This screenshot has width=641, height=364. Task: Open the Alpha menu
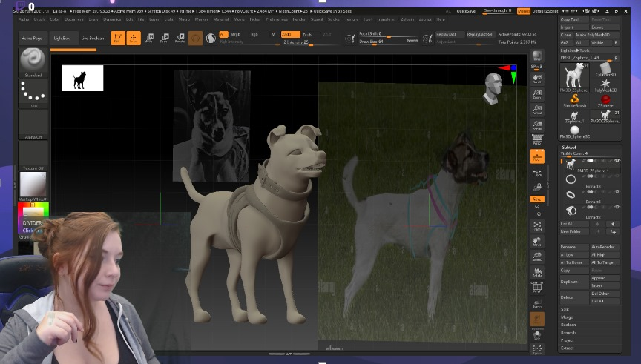(x=24, y=19)
